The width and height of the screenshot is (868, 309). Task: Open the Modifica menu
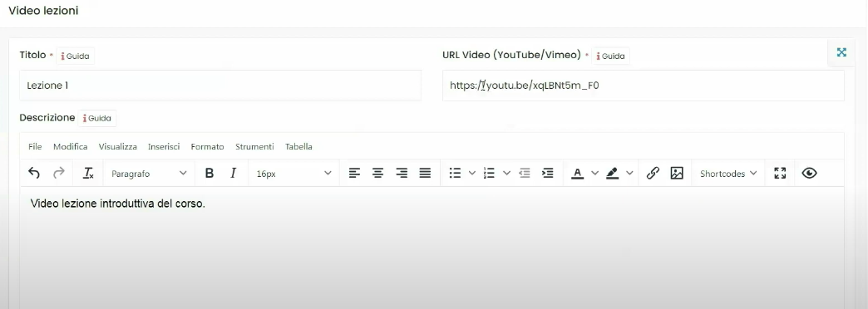click(x=71, y=147)
